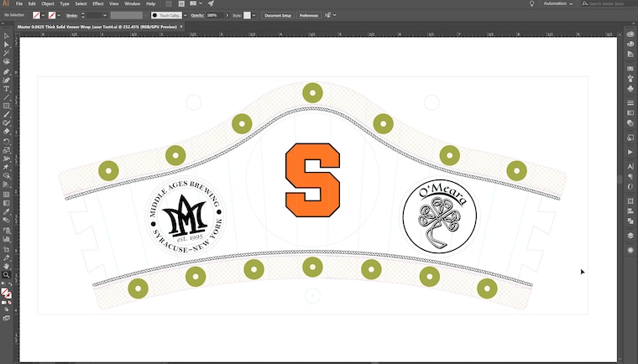This screenshot has width=638, height=364.
Task: Open the Pathfinder panel icon
Action: [630, 221]
